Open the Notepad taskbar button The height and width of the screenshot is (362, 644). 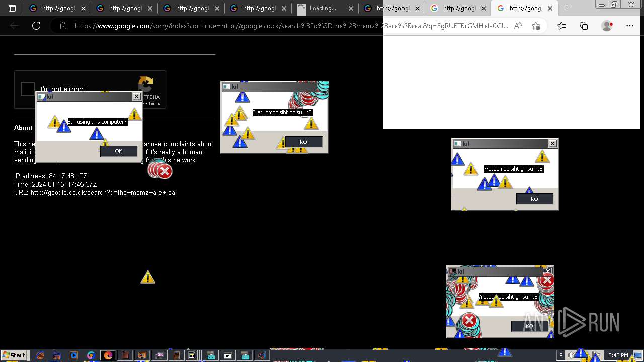pos(125,355)
